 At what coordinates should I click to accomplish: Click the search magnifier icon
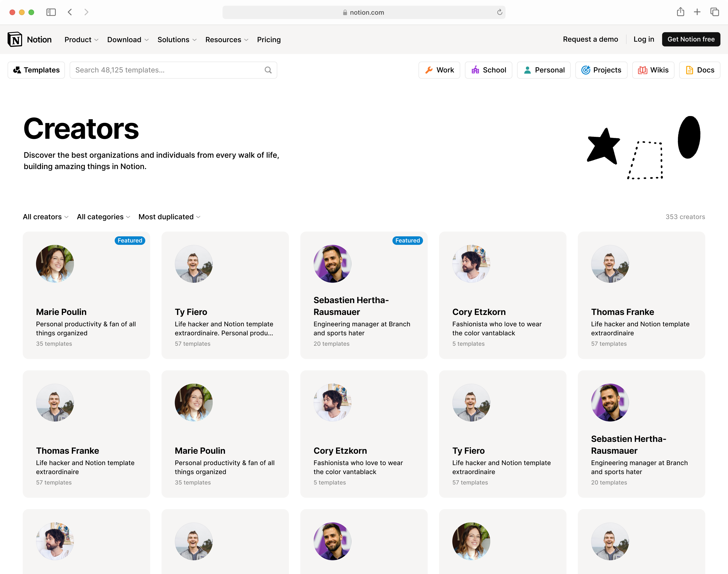(268, 70)
